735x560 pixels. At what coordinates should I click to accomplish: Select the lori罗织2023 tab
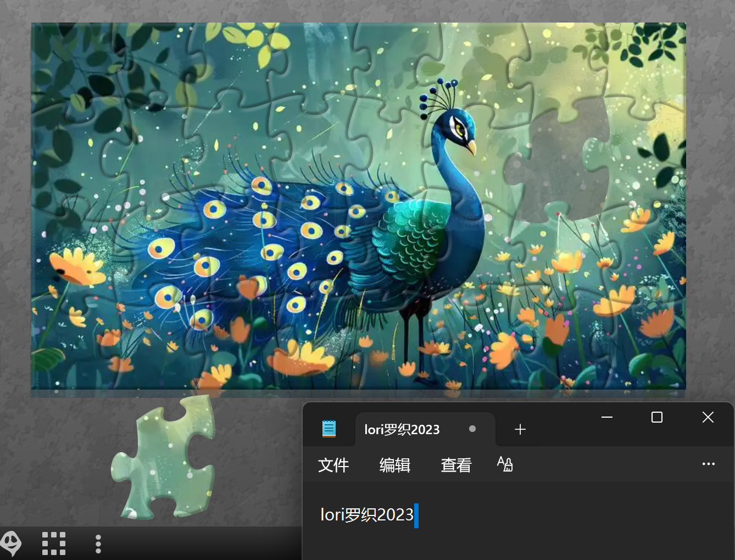pos(402,429)
